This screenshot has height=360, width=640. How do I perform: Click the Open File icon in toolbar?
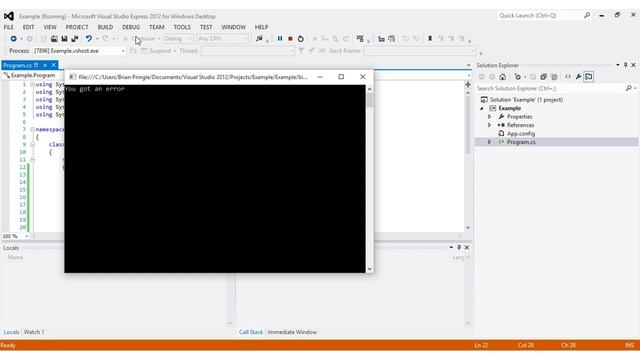click(x=54, y=39)
